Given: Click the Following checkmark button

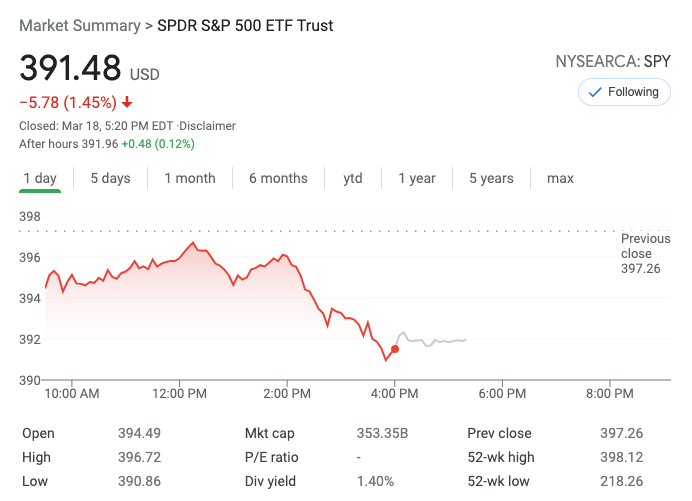Looking at the screenshot, I should pyautogui.click(x=625, y=92).
